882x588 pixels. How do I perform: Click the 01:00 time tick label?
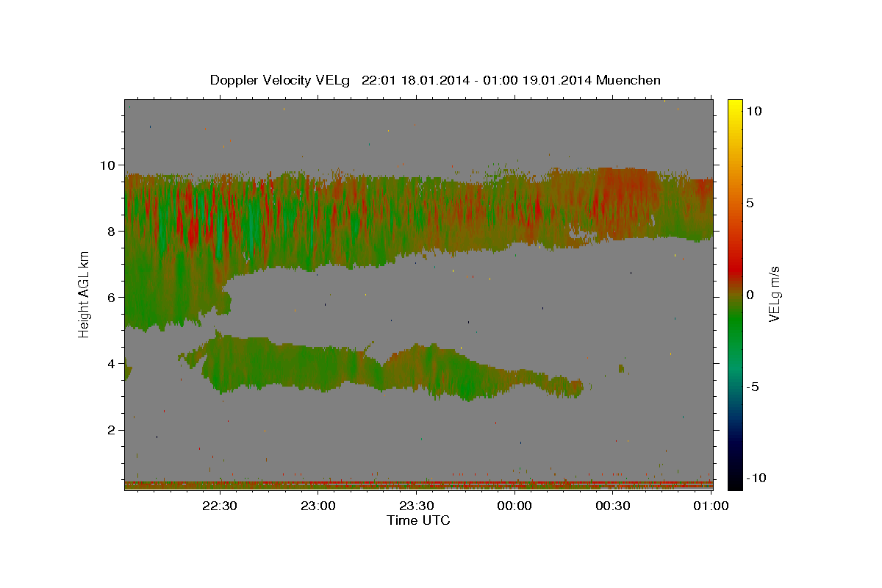click(711, 506)
